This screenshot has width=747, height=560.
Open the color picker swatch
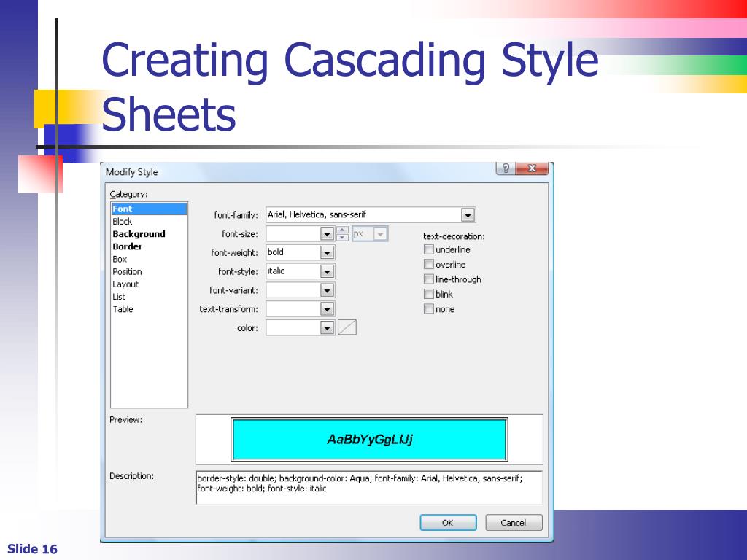(x=347, y=327)
